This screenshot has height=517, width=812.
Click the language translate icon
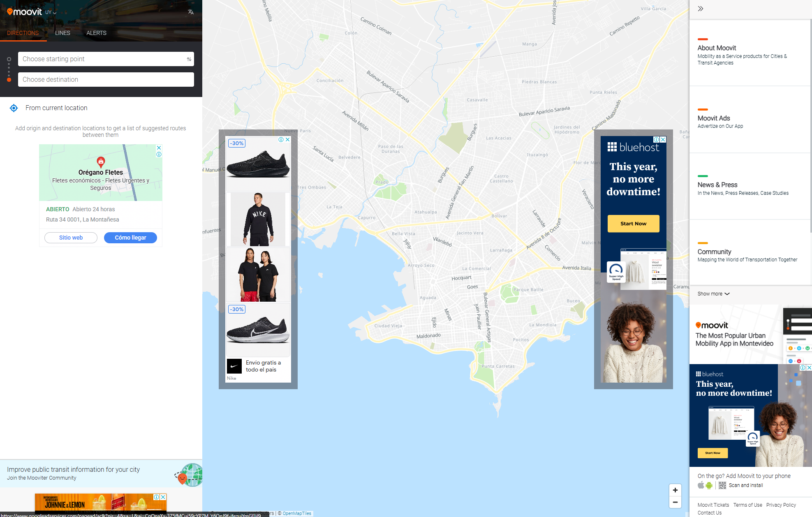click(190, 12)
